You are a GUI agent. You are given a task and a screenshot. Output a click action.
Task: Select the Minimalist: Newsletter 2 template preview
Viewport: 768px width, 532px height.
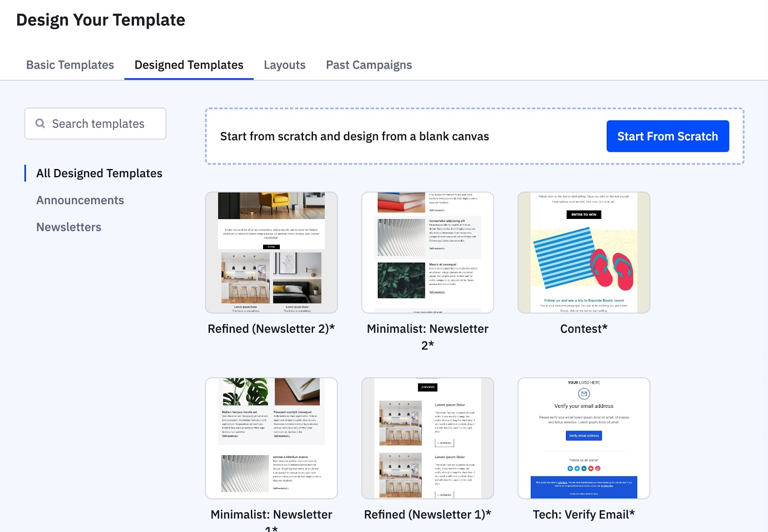click(427, 252)
